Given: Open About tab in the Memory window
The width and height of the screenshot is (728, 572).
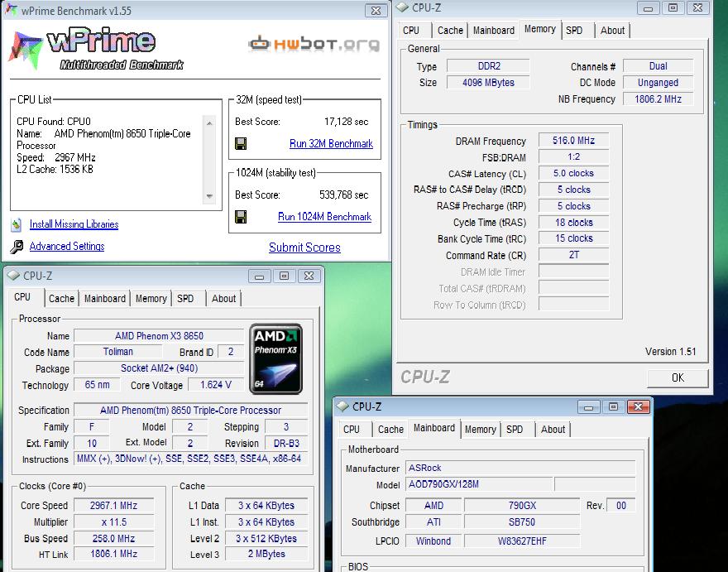Looking at the screenshot, I should click(x=612, y=31).
